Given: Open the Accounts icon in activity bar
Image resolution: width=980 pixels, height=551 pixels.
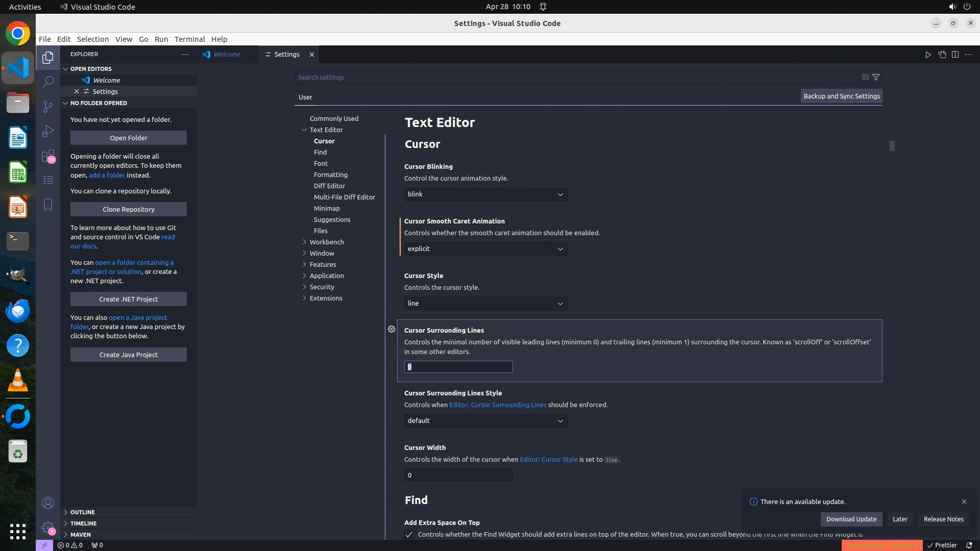Looking at the screenshot, I should tap(48, 504).
